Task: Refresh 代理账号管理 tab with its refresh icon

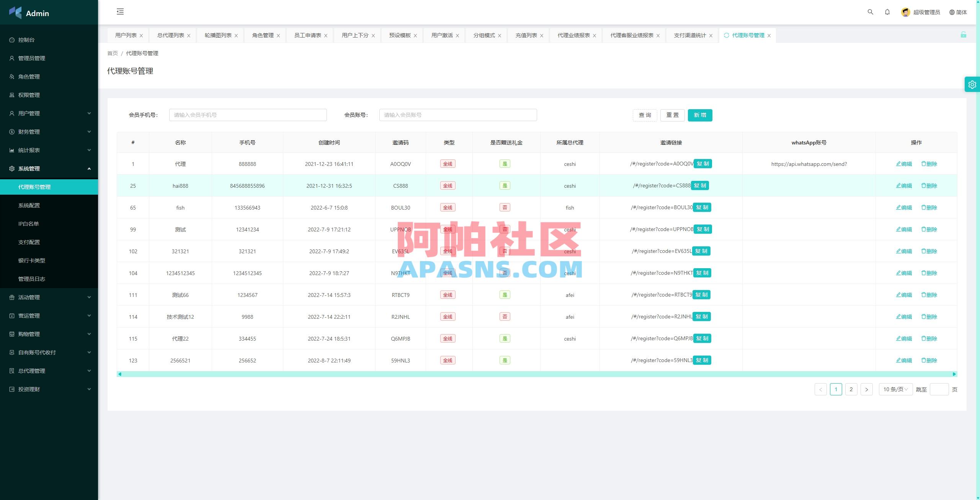Action: coord(726,35)
